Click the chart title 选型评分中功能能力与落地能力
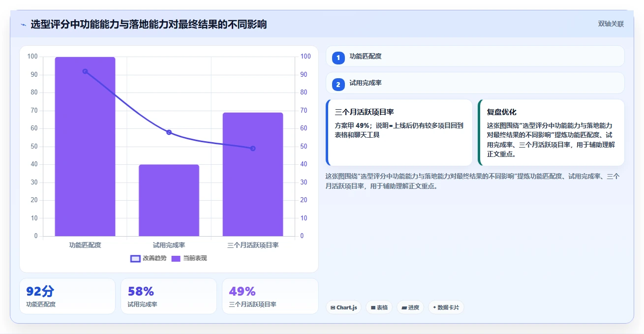This screenshot has width=644, height=334. point(149,24)
